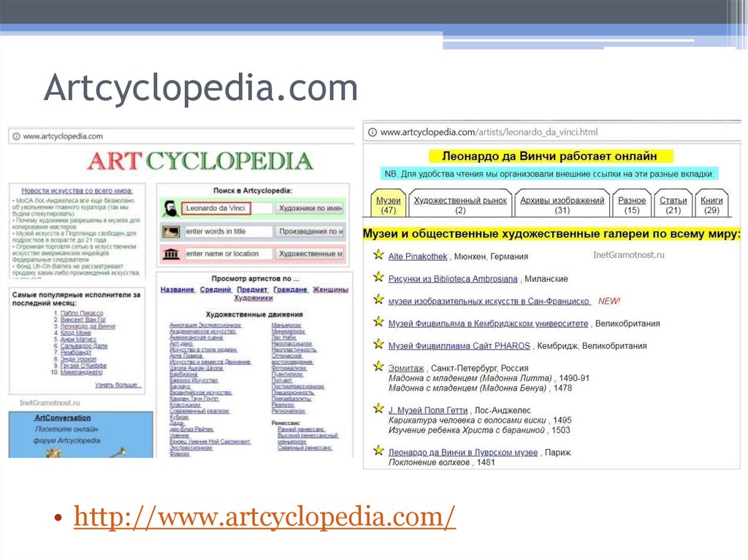Open the Женщины Художники link

click(291, 294)
